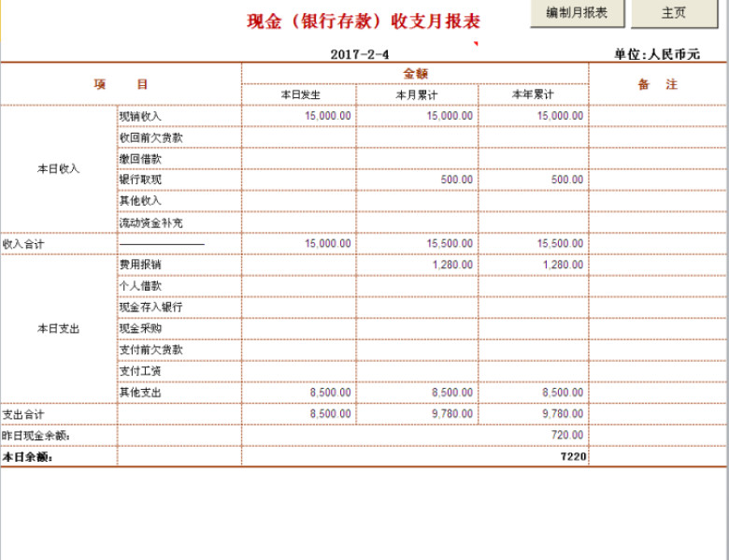
Task: Select the 现金存入银行 row label
Action: 150,308
